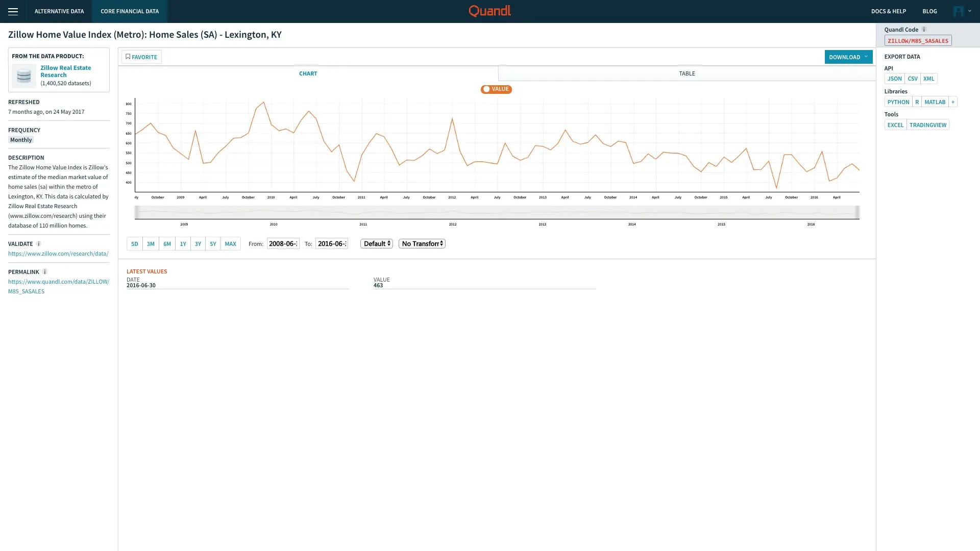
Task: Bookmark dataset with Favorite button
Action: (x=141, y=57)
